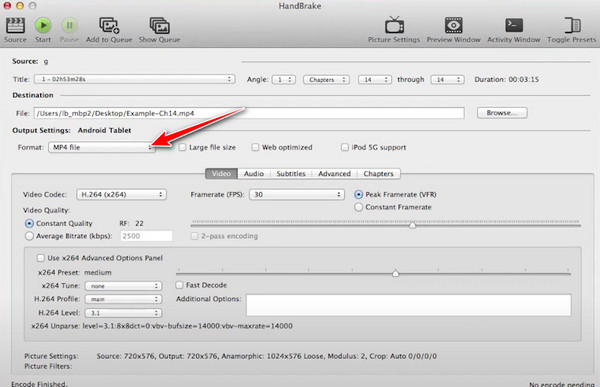Switch to the Audio tab
600x387 pixels.
(x=254, y=174)
